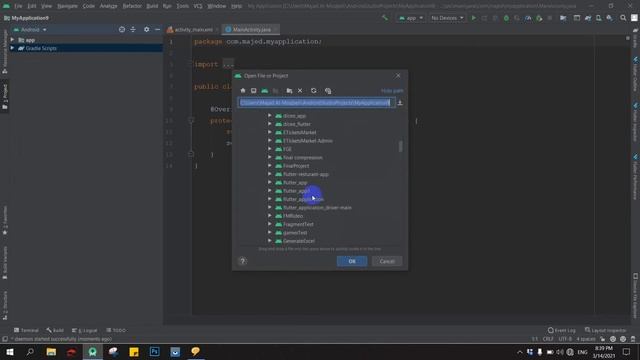Open Windows search on taskbar
This screenshot has width=640, height=360.
coord(30,352)
